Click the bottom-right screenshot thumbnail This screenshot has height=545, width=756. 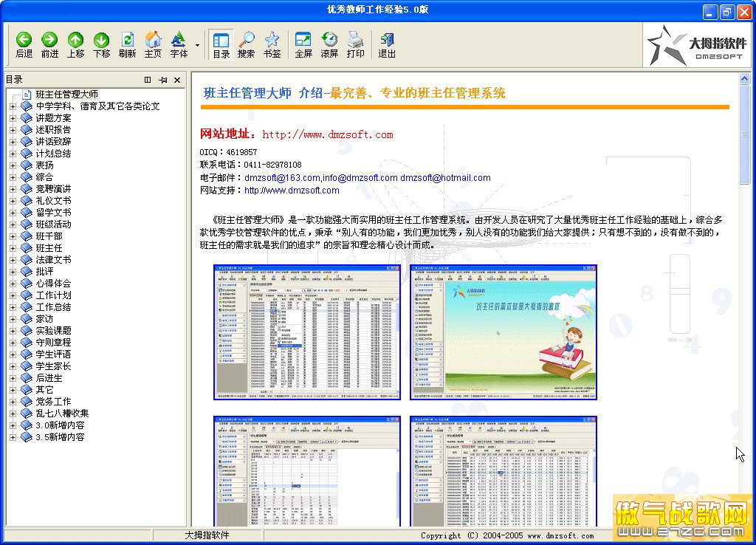[504, 471]
